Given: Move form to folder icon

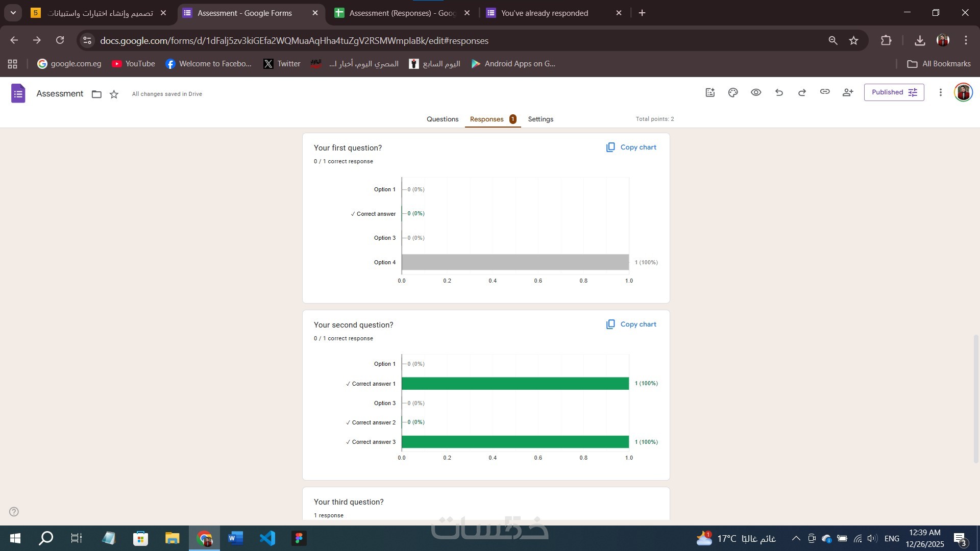Looking at the screenshot, I should tap(96, 94).
